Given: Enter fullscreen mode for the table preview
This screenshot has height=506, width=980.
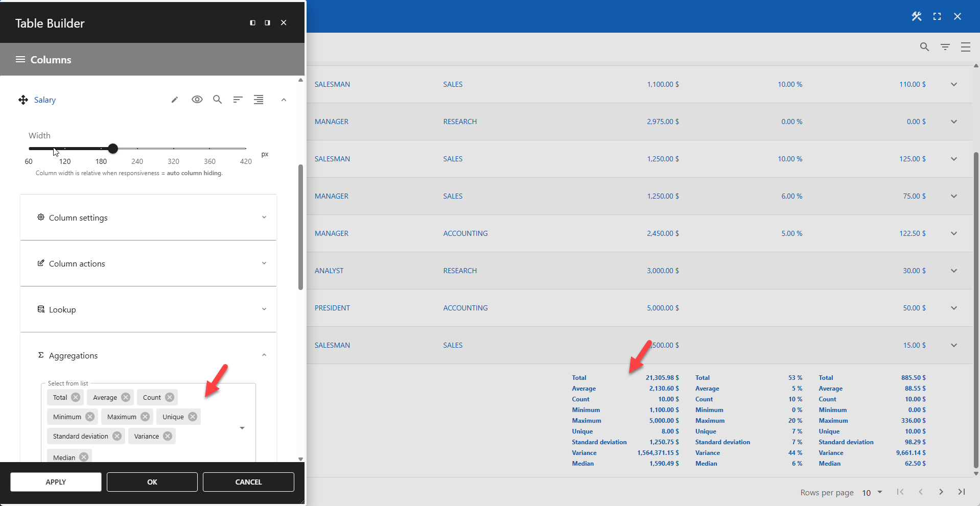Looking at the screenshot, I should (x=937, y=16).
